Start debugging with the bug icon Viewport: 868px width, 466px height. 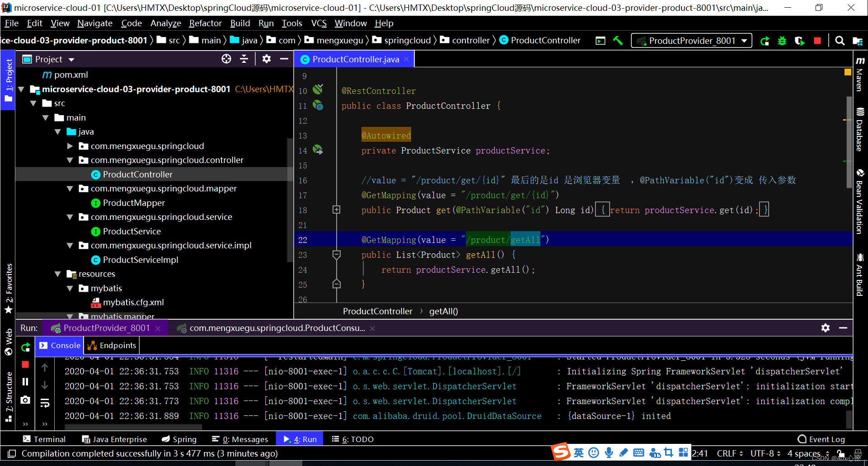click(782, 41)
